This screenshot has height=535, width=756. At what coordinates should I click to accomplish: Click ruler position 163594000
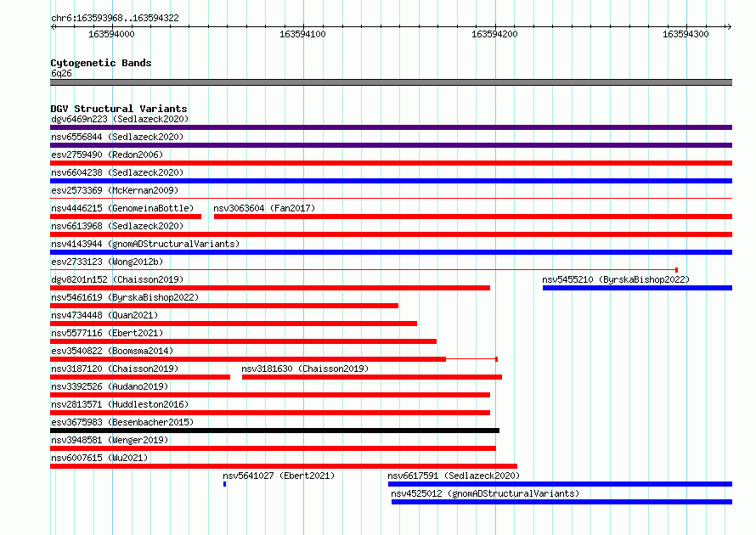111,34
